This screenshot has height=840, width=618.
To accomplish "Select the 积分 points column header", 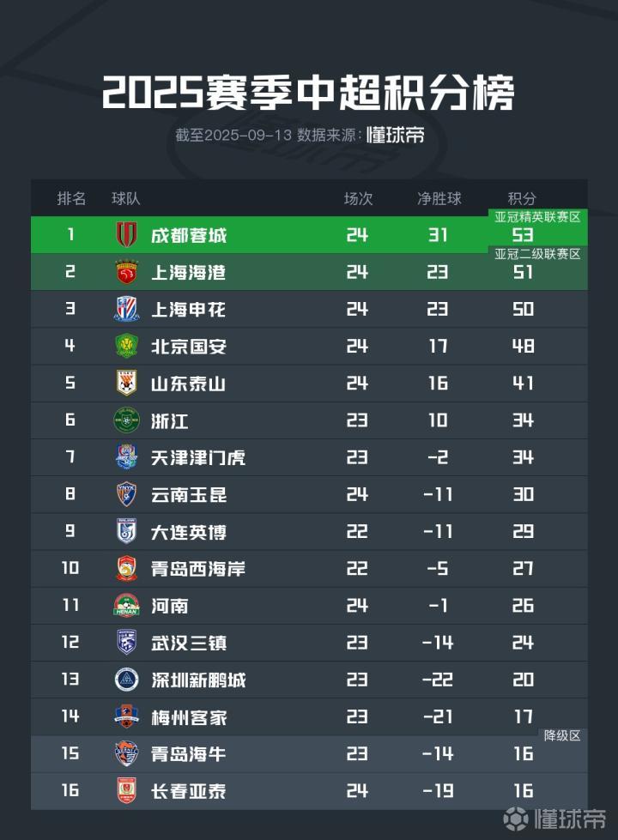I will point(523,198).
